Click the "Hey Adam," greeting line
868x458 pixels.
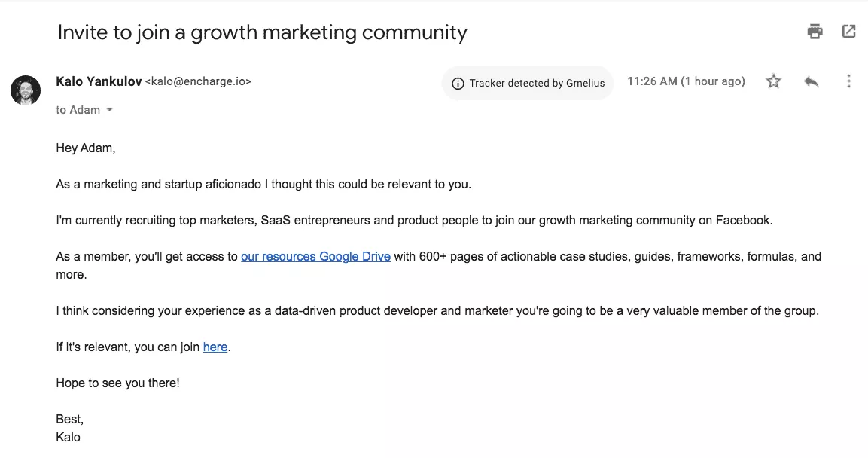coord(86,148)
